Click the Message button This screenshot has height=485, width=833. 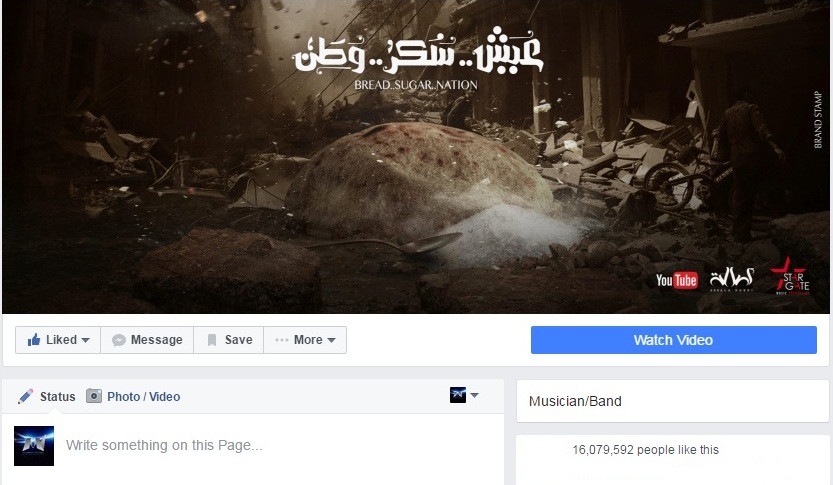click(147, 340)
